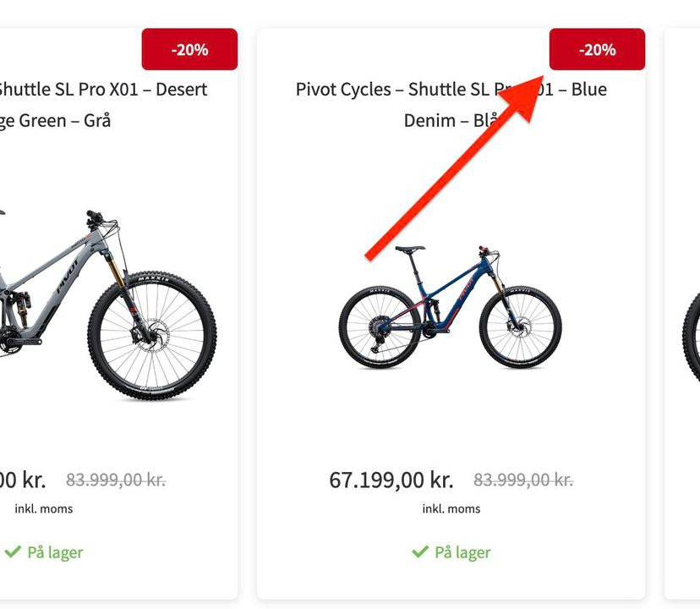Click the green checkmark on the grey bike card
The height and width of the screenshot is (609, 700).
point(12,552)
